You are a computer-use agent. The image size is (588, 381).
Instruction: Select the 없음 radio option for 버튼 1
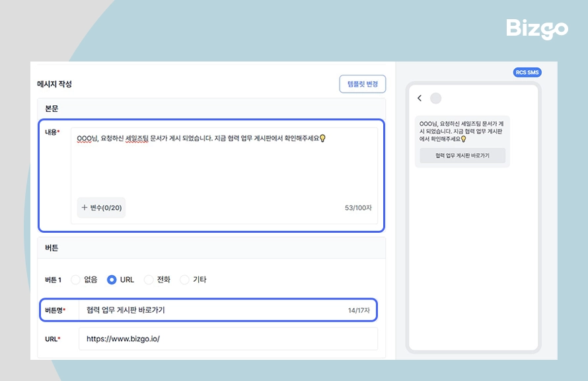pos(76,280)
